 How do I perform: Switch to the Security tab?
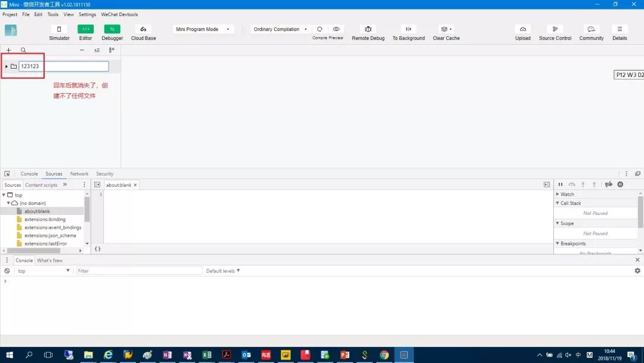point(105,174)
